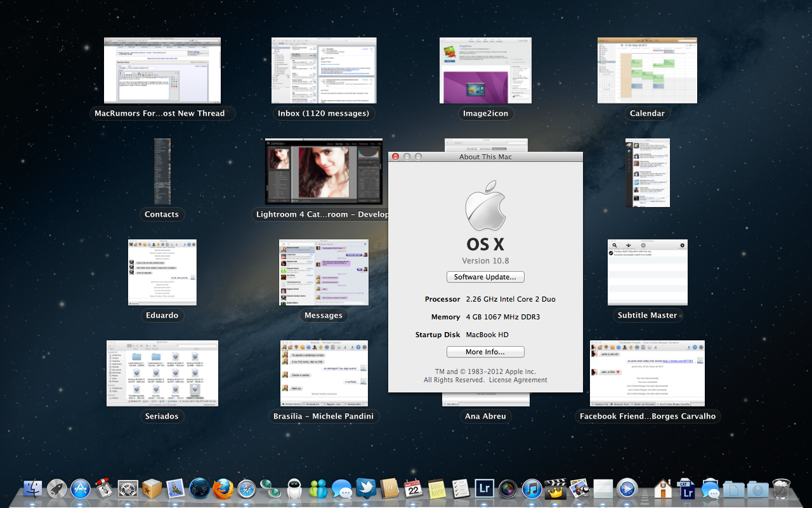Click the 'Ana Abreu' window label
812x508 pixels.
(x=485, y=416)
